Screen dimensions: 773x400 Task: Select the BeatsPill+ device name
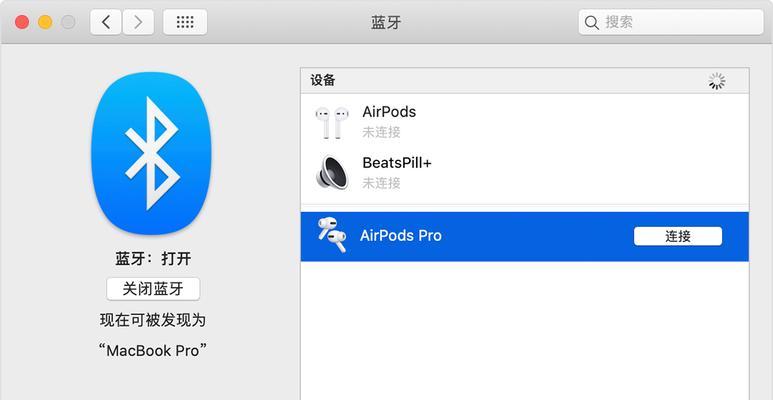[397, 163]
